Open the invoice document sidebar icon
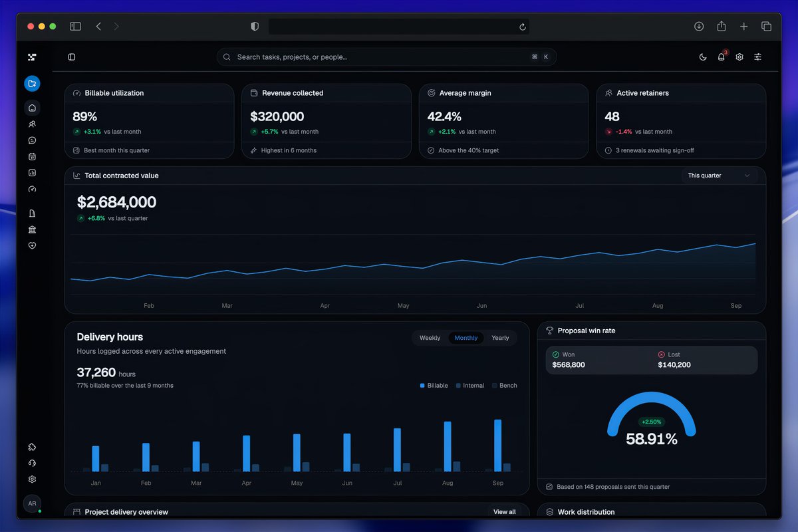The width and height of the screenshot is (798, 532). pyautogui.click(x=32, y=213)
